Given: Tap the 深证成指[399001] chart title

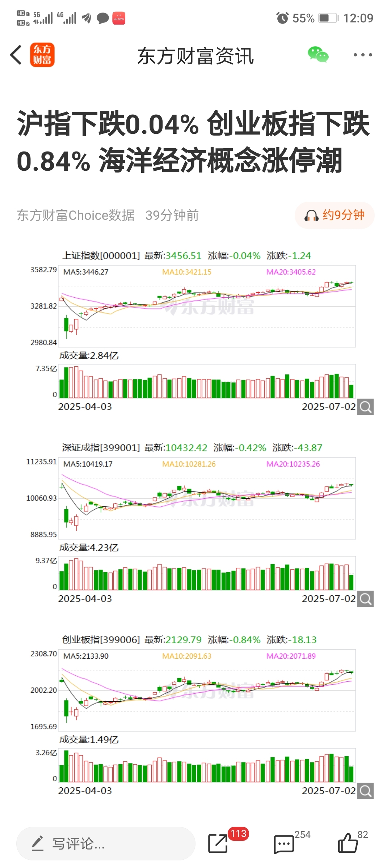Looking at the screenshot, I should [101, 448].
